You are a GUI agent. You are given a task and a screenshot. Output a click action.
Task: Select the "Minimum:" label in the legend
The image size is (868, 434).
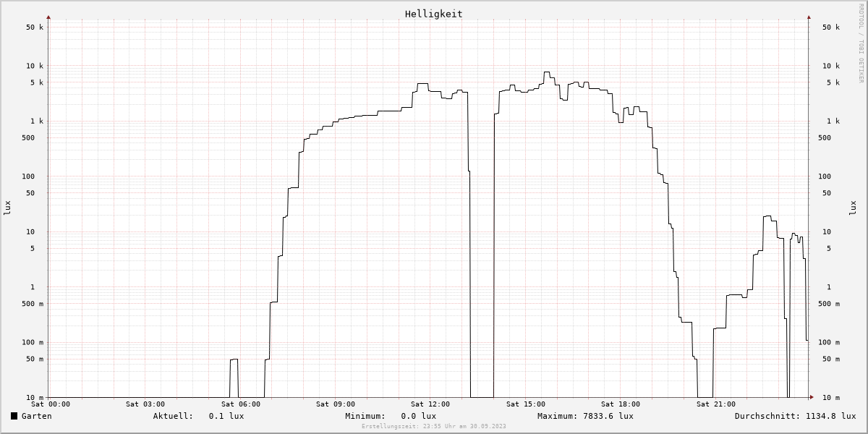[365, 416]
